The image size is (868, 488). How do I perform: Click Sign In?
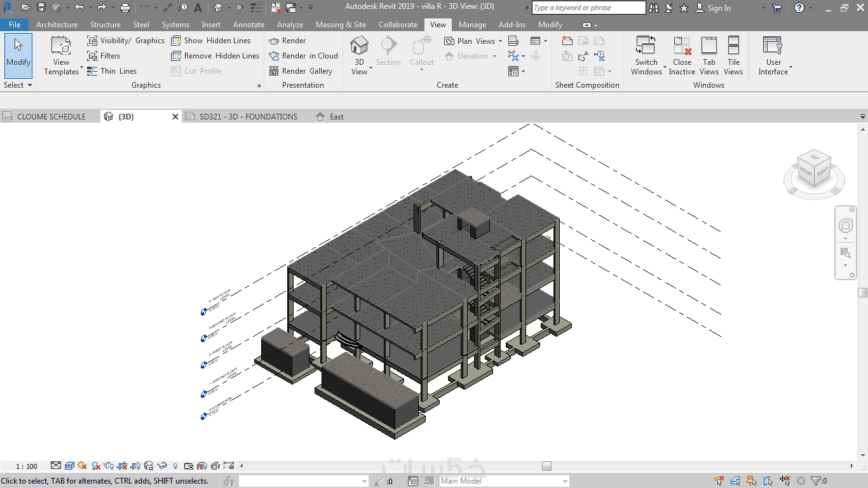[719, 8]
